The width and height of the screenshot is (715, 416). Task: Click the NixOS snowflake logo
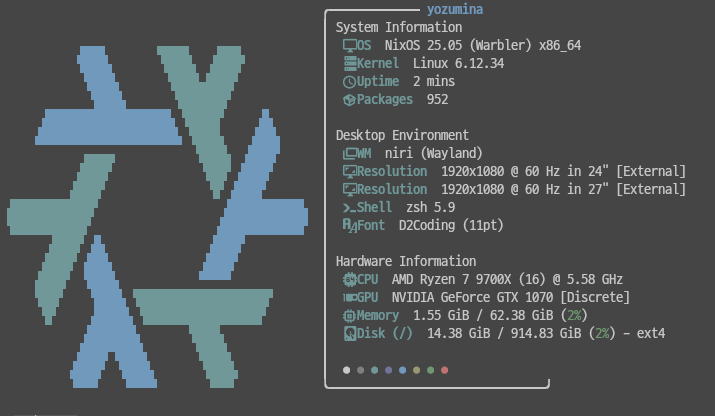(157, 217)
